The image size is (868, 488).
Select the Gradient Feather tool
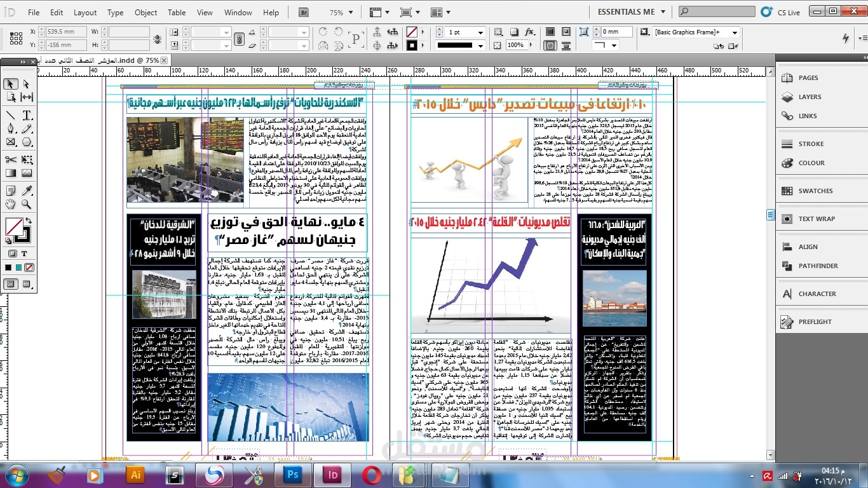(x=27, y=173)
